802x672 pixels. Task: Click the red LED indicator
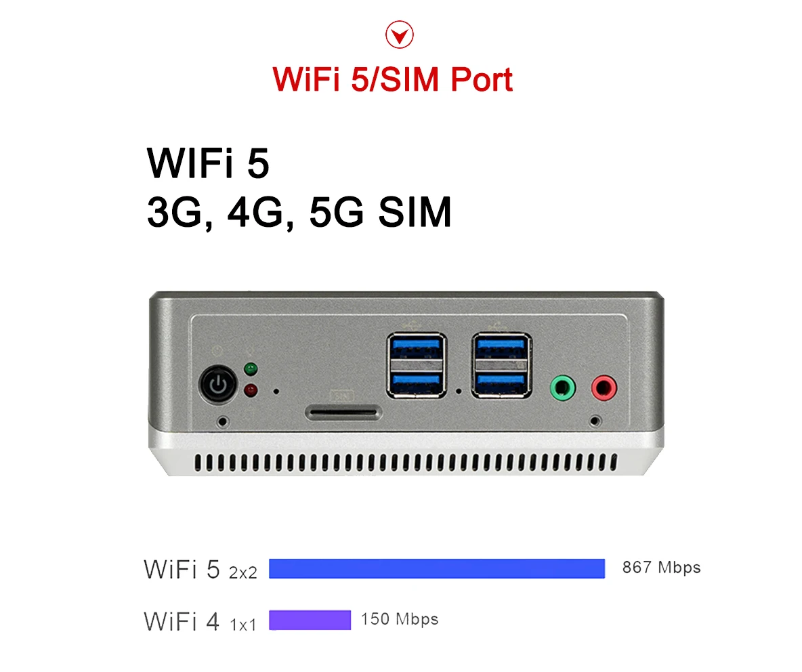coord(251,390)
